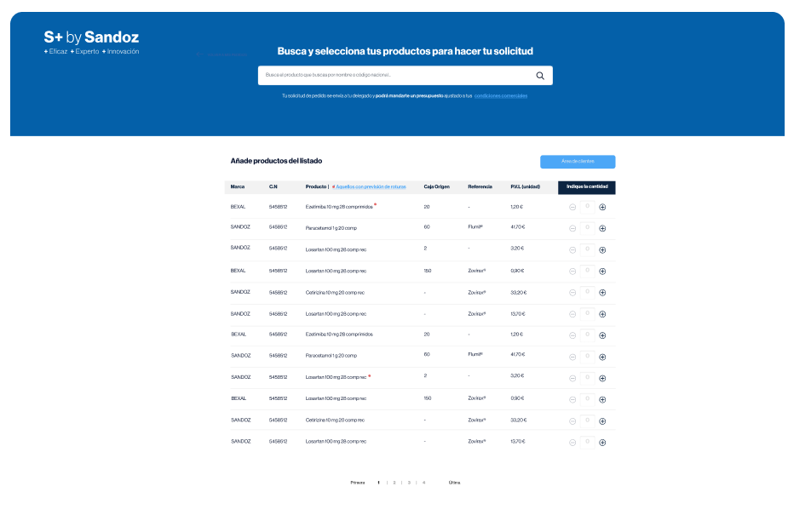Select page 1 in pagination
Screen dimensions: 794x532
pyautogui.click(x=378, y=483)
